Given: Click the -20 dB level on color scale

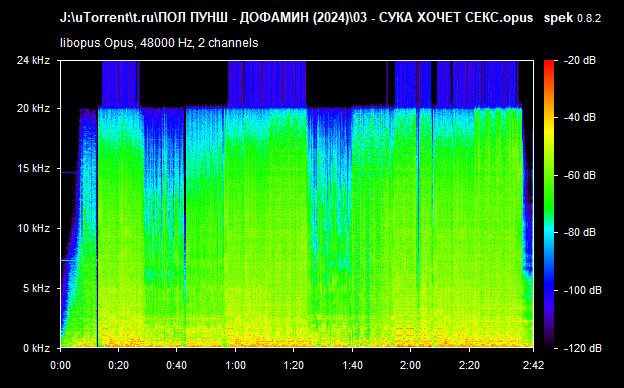Looking at the screenshot, I should pyautogui.click(x=579, y=60).
